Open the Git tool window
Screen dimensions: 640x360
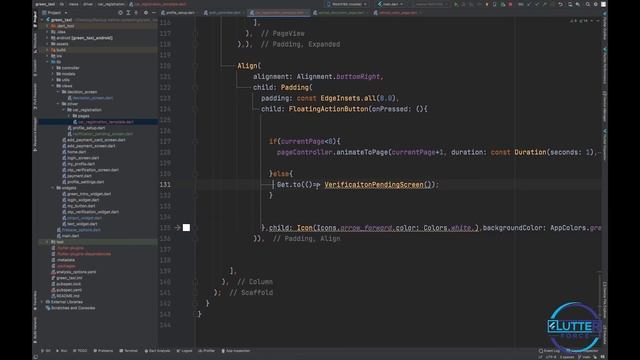(46, 351)
